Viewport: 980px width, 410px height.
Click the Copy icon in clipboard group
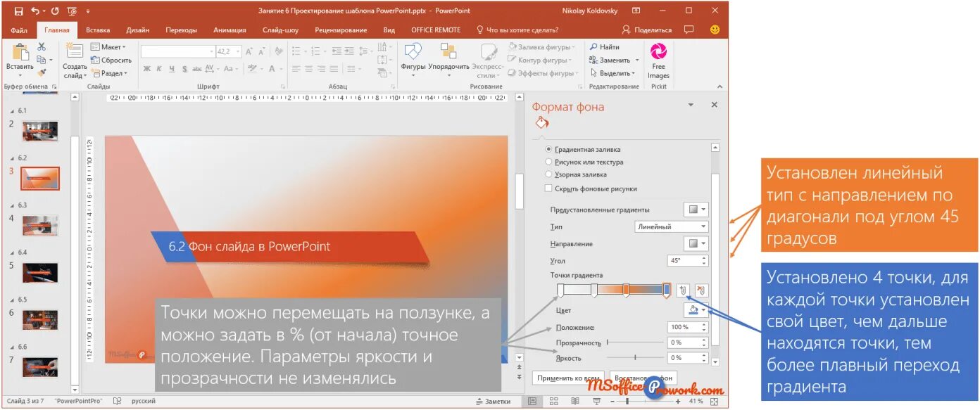point(42,60)
